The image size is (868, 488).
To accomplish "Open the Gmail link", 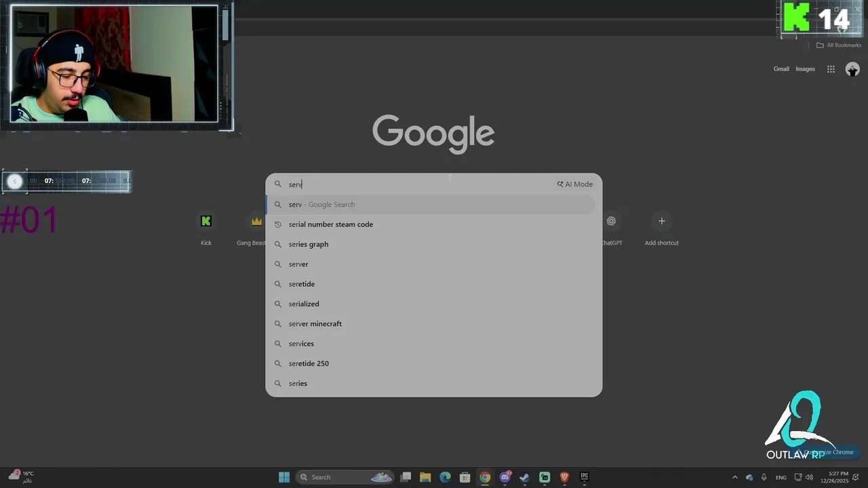I will [781, 69].
